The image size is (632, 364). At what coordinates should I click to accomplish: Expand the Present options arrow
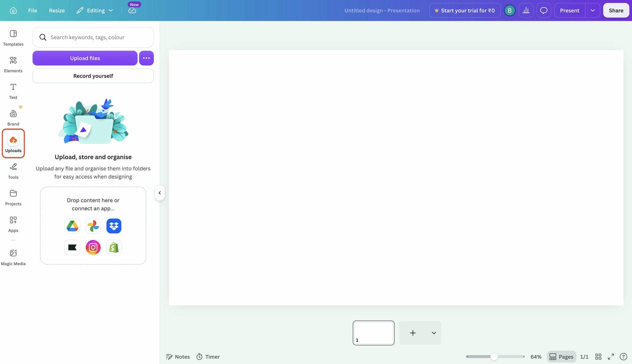[x=592, y=11]
